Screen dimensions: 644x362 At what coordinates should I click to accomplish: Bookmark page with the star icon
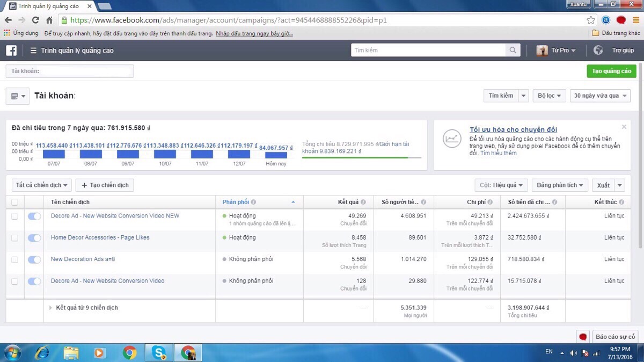pos(591,20)
